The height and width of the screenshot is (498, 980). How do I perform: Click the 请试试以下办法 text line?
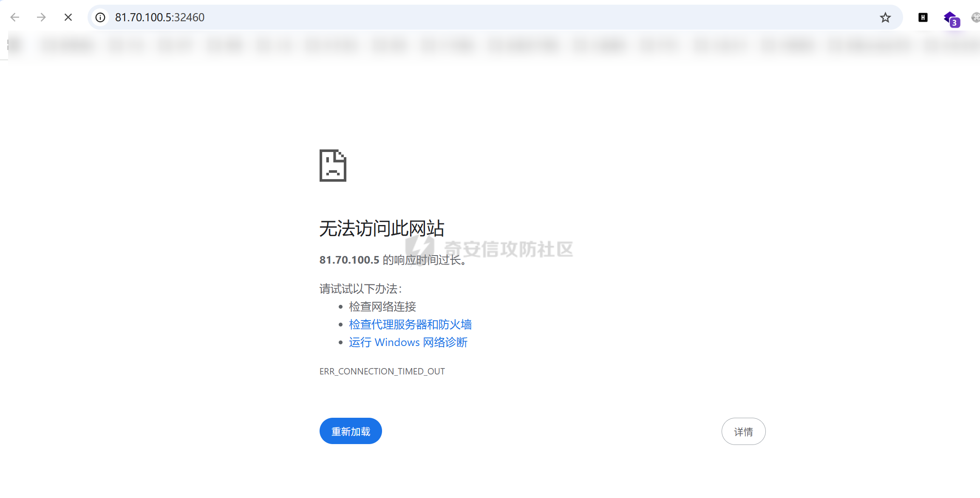[360, 289]
